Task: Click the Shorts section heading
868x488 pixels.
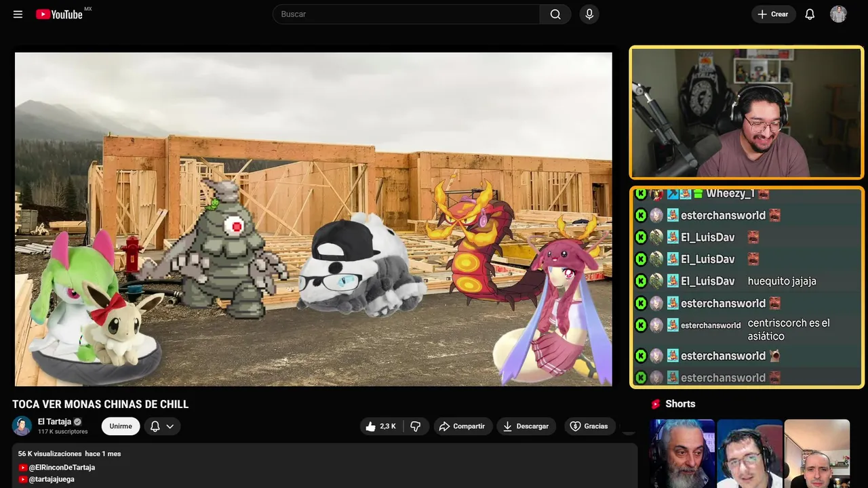Action: (x=680, y=404)
